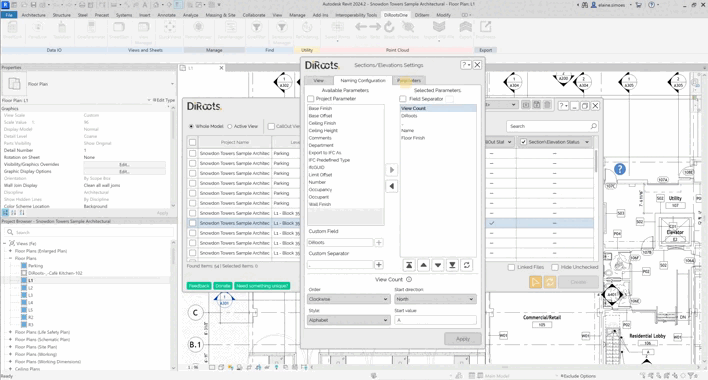Open the OneParameter tool
The image size is (708, 380).
(x=91, y=31)
